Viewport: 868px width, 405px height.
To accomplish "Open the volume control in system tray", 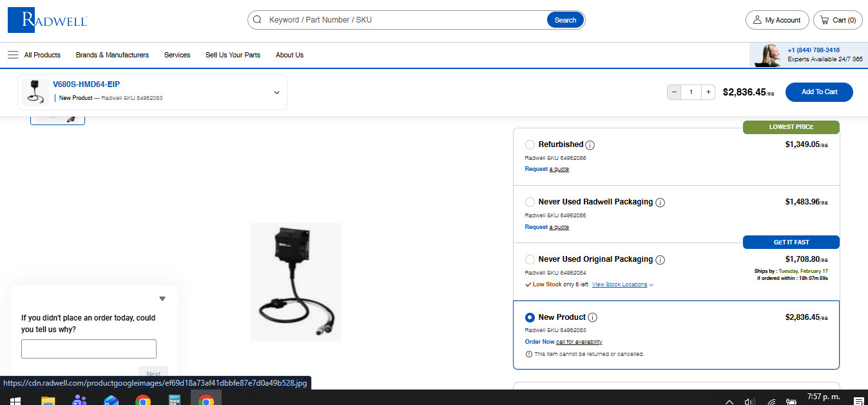I will click(x=749, y=401).
